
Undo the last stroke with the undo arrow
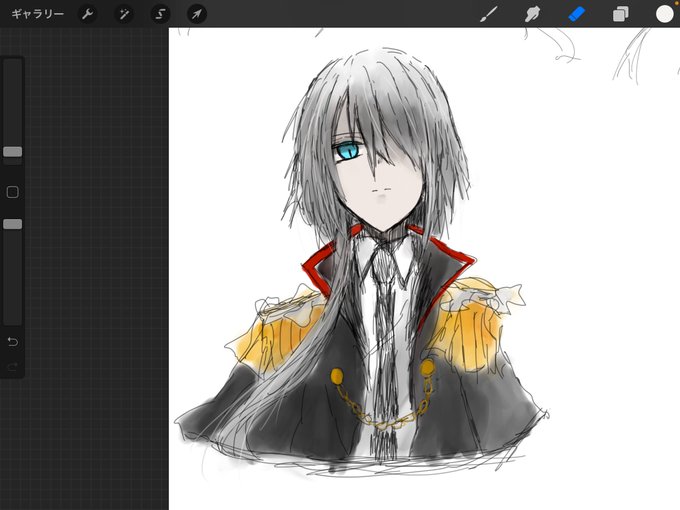[x=13, y=342]
